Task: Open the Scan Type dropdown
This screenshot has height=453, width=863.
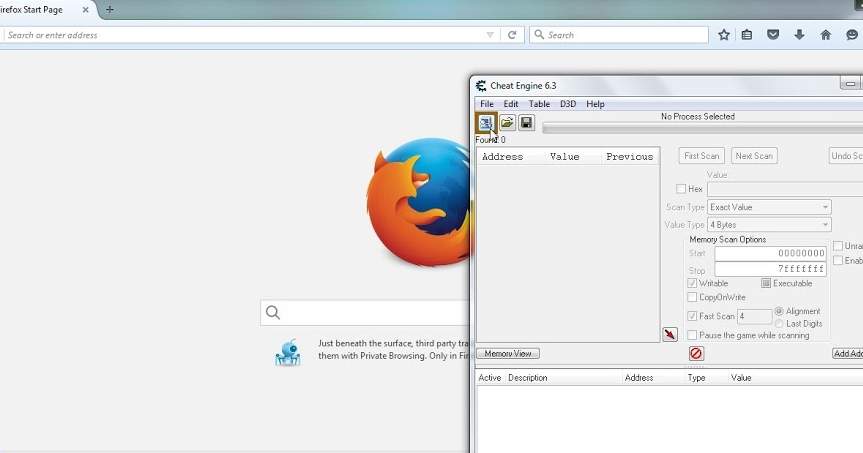Action: coord(769,207)
